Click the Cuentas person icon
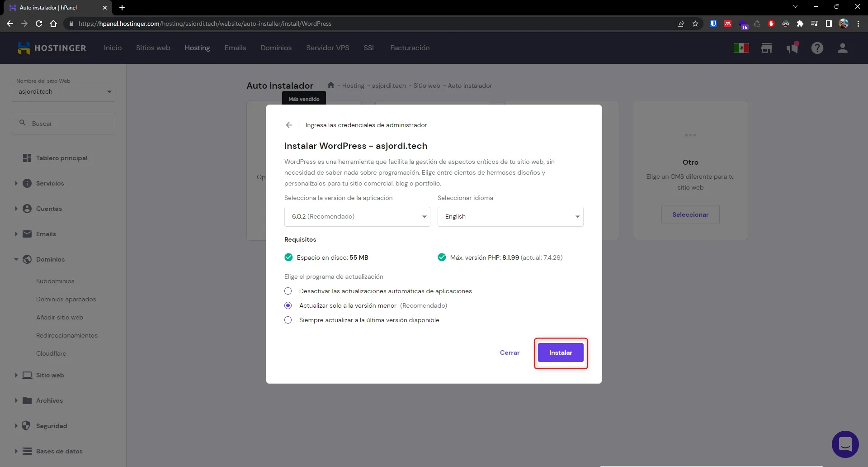Image resolution: width=868 pixels, height=467 pixels. click(x=27, y=209)
